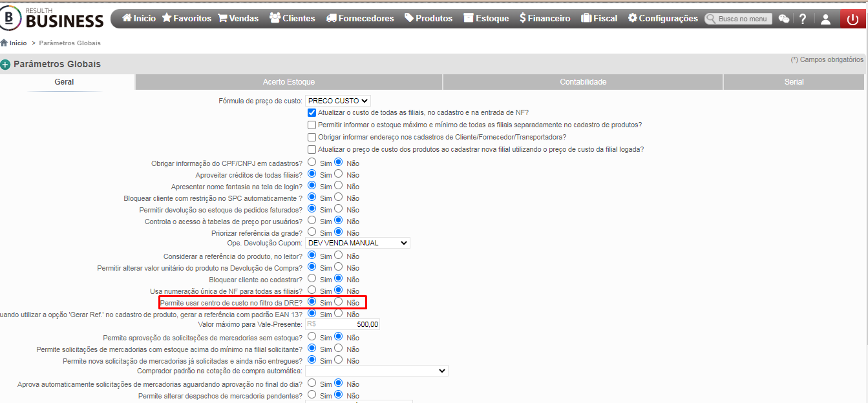The width and height of the screenshot is (868, 403).
Task: Expand the Ope. Devolução Cupom dropdown
Action: [357, 243]
